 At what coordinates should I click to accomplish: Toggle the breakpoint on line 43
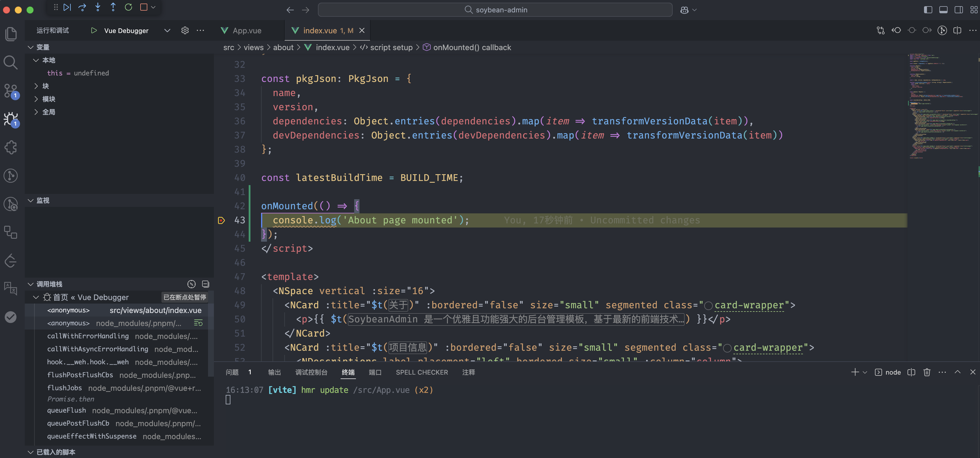click(x=221, y=220)
